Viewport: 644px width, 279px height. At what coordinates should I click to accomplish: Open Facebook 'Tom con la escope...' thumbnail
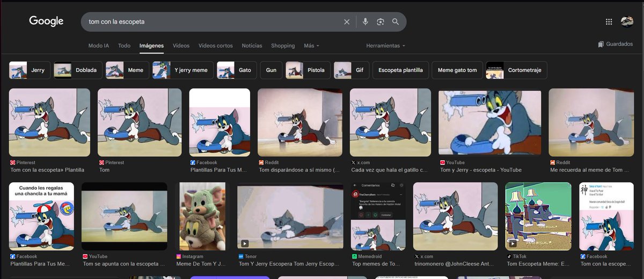tap(606, 216)
